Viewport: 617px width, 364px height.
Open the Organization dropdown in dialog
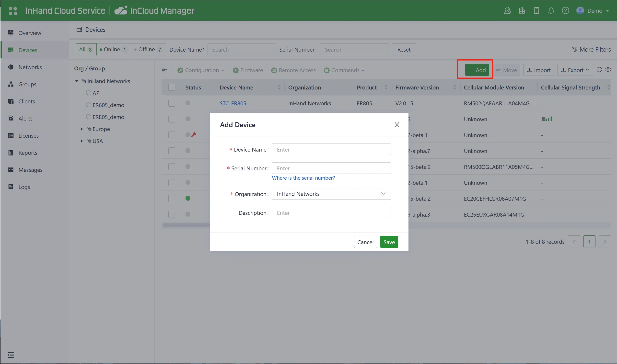click(x=331, y=194)
